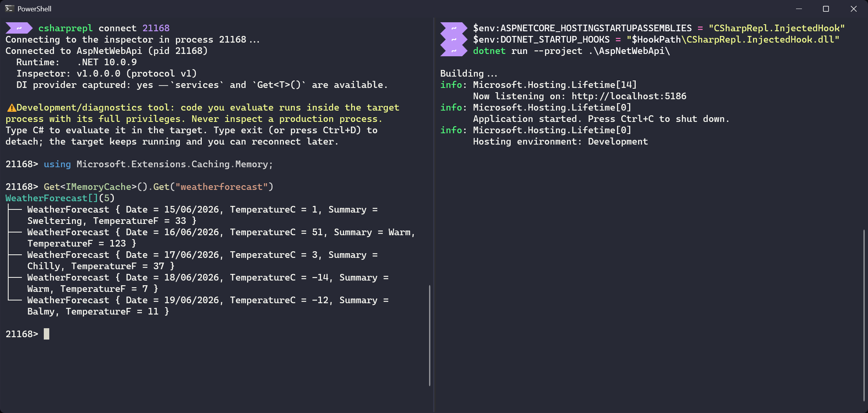Viewport: 868px width, 413px height.
Task: Click the 'CSharpRepl.InjectedHook.dll' path text
Action: coord(760,39)
